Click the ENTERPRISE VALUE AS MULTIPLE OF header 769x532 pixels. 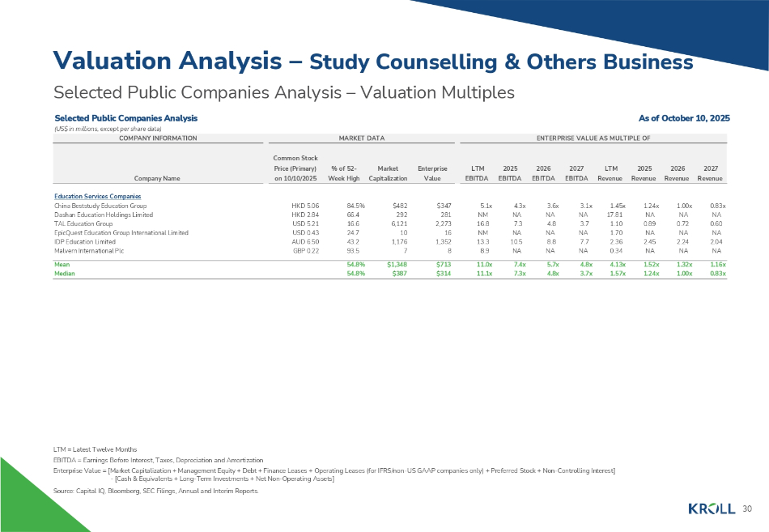593,139
